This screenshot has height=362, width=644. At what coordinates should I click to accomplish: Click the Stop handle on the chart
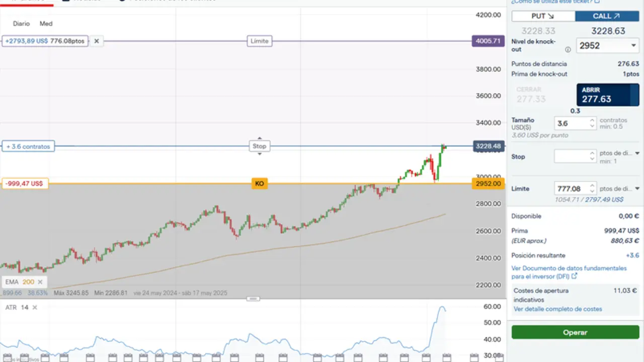pos(259,146)
